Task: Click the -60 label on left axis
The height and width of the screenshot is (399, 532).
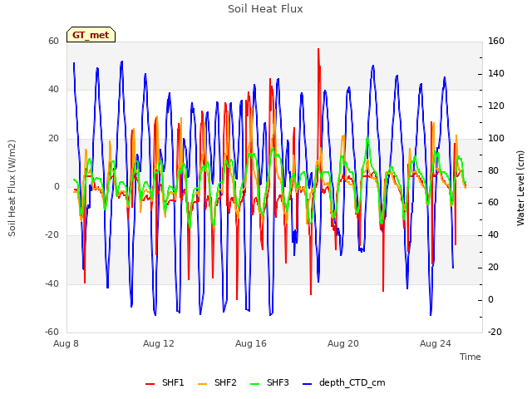Action: pos(52,332)
